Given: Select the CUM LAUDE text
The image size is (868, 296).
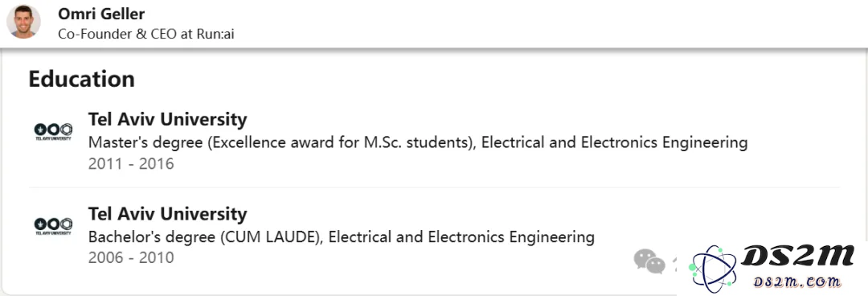Looking at the screenshot, I should (x=271, y=237).
